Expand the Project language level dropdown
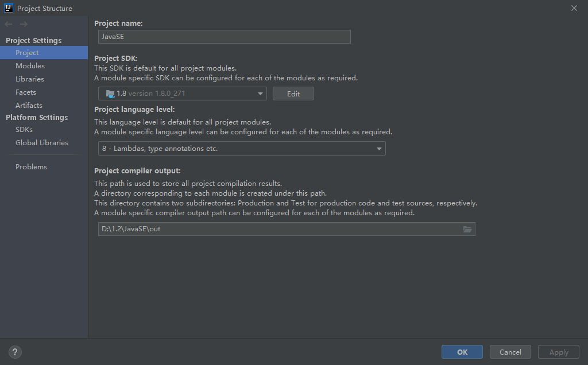588x365 pixels. 379,149
